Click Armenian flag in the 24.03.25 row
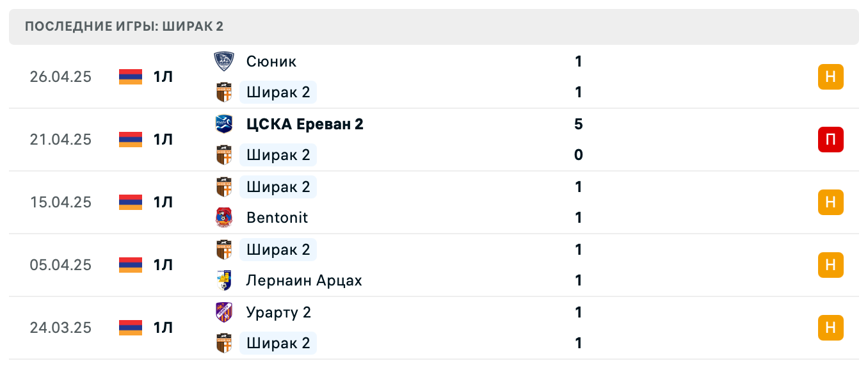This screenshot has width=868, height=370. click(131, 328)
